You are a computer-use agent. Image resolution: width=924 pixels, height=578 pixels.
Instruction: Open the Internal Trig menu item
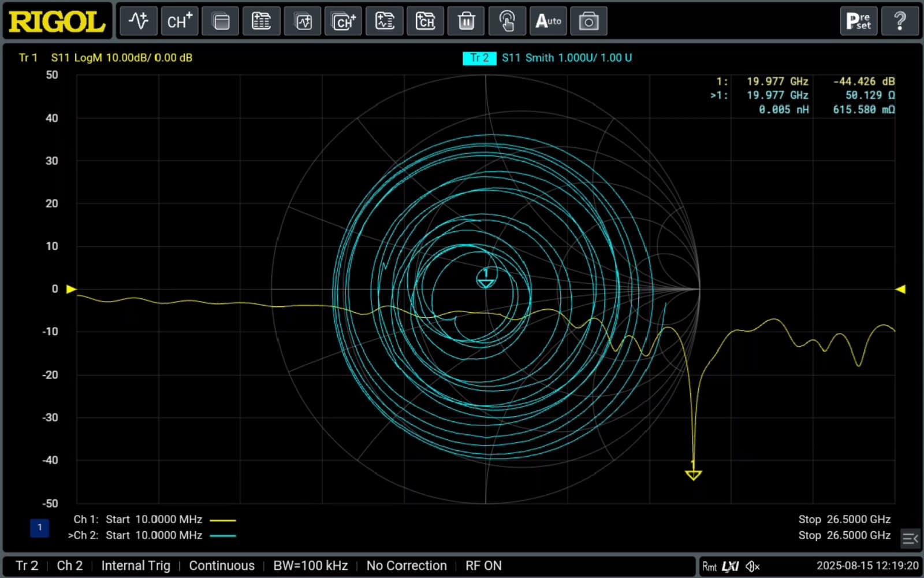click(136, 565)
